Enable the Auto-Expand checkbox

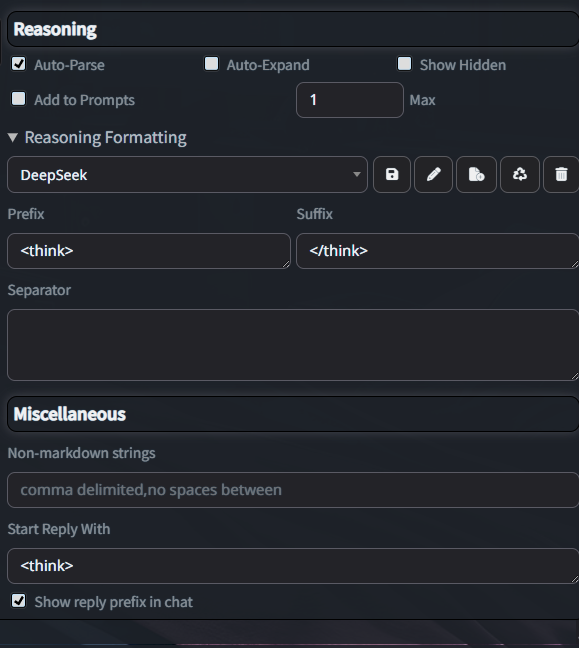tap(212, 64)
